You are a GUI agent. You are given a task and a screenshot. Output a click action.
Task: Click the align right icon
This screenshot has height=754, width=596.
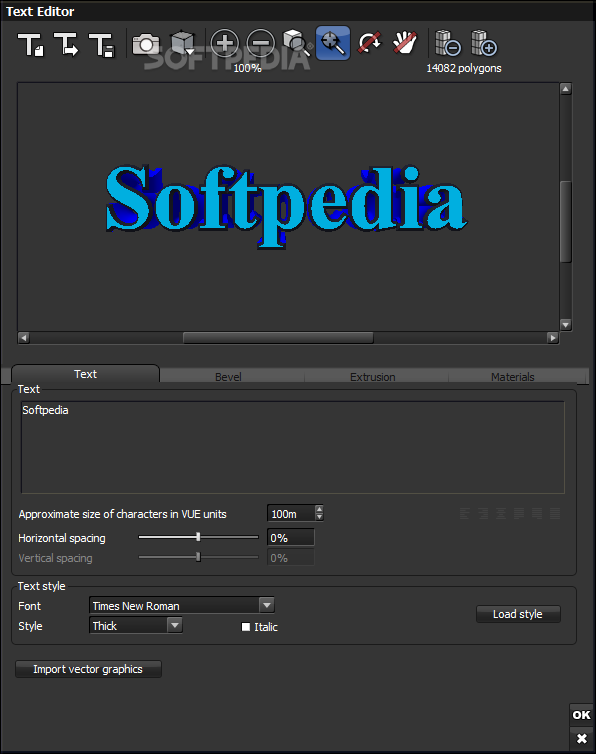483,514
